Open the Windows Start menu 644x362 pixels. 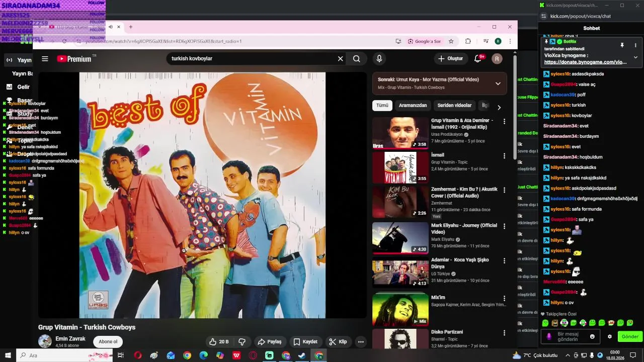pyautogui.click(x=8, y=355)
